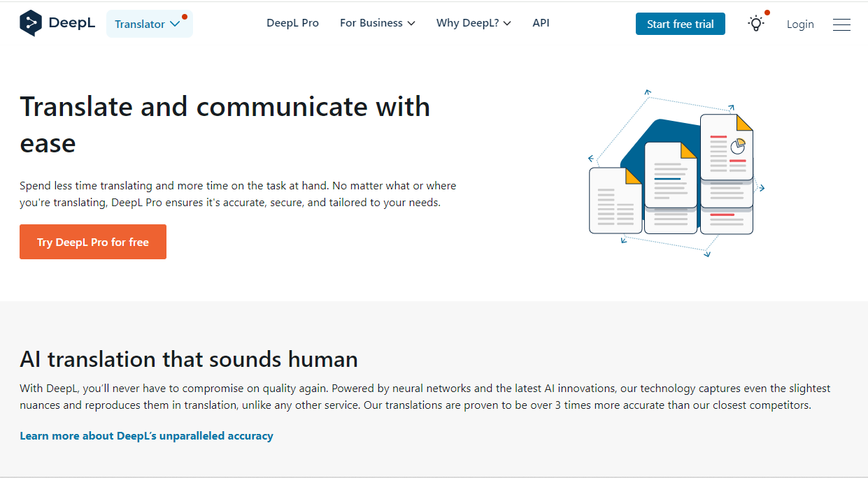Click Start free trial button

coord(680,24)
